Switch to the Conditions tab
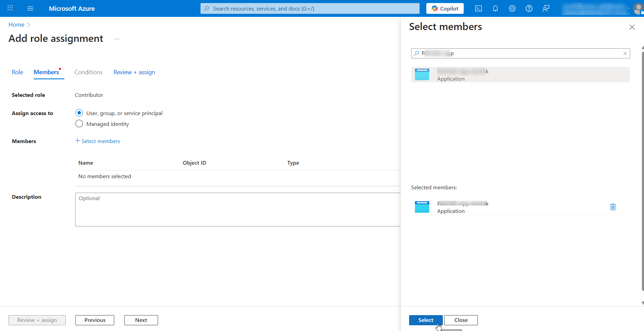Screen dimensions: 644x331 pyautogui.click(x=88, y=72)
